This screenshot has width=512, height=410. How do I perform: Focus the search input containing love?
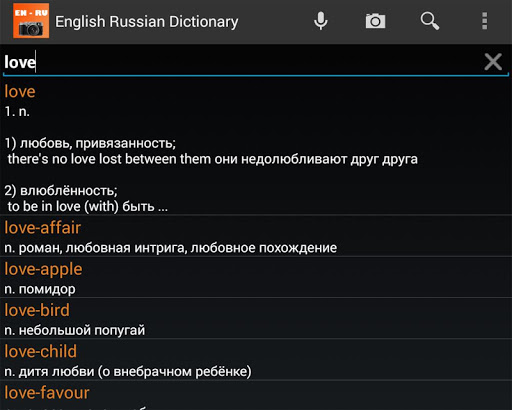240,62
